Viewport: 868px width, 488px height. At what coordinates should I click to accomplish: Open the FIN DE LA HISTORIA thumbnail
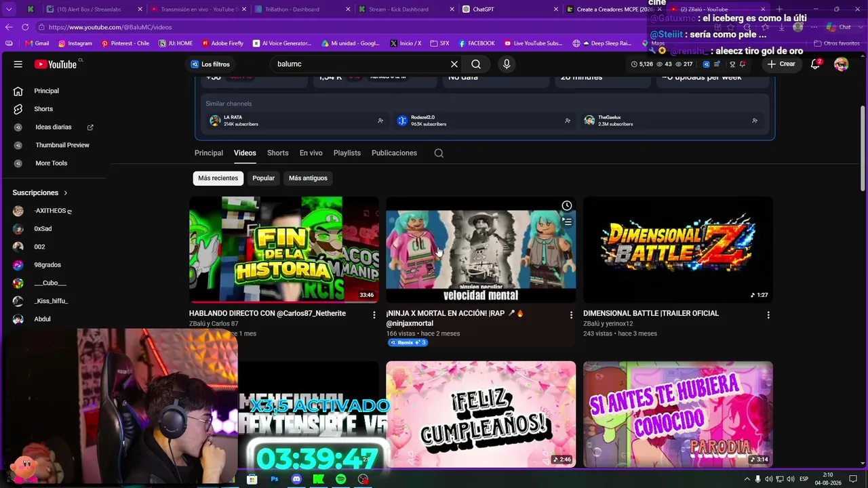pos(284,250)
